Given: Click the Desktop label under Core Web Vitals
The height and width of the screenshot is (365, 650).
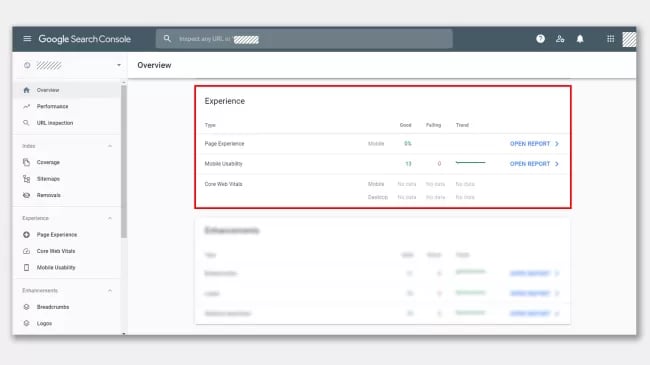Looking at the screenshot, I should pos(378,197).
